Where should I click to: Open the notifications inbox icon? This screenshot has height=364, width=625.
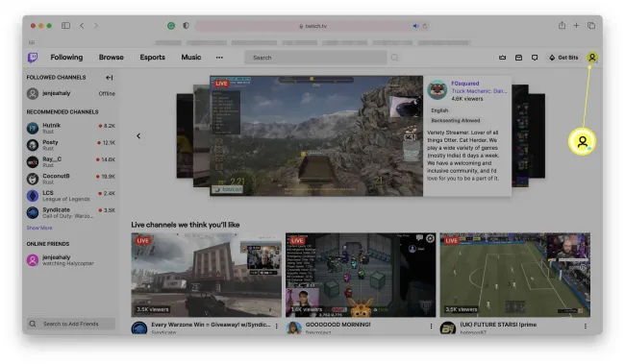pos(518,58)
